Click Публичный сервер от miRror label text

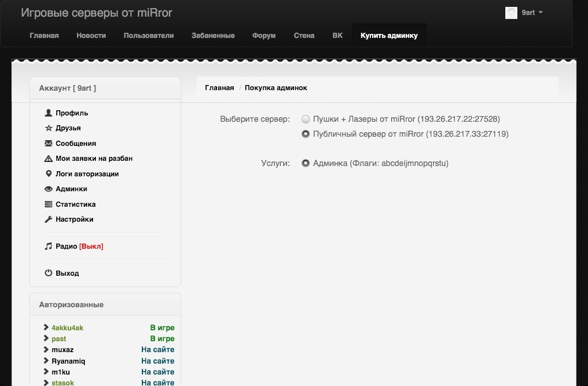click(411, 134)
